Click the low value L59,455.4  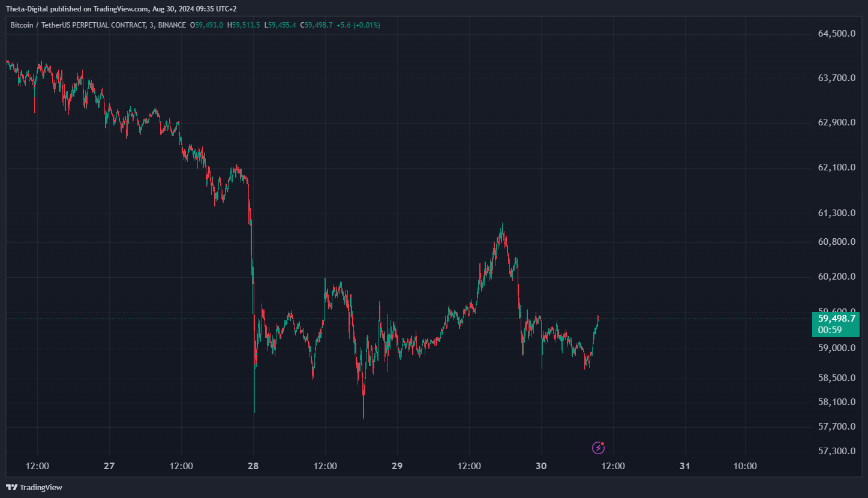coord(280,25)
